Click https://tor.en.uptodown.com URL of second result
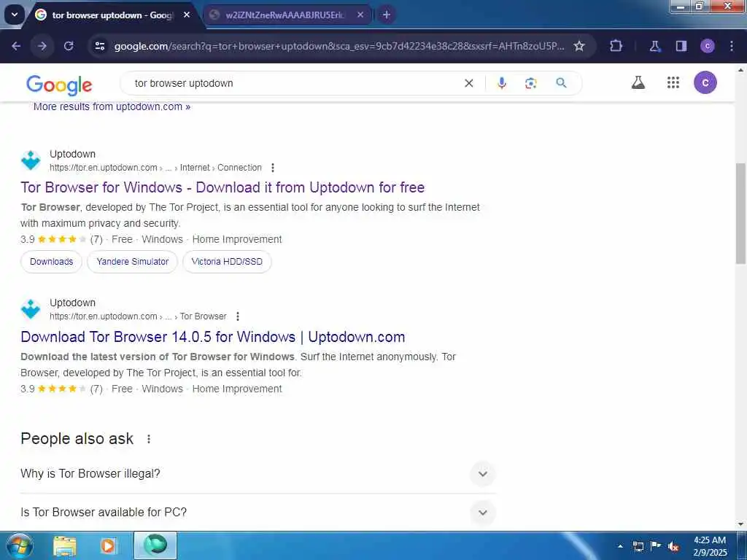 [x=104, y=316]
